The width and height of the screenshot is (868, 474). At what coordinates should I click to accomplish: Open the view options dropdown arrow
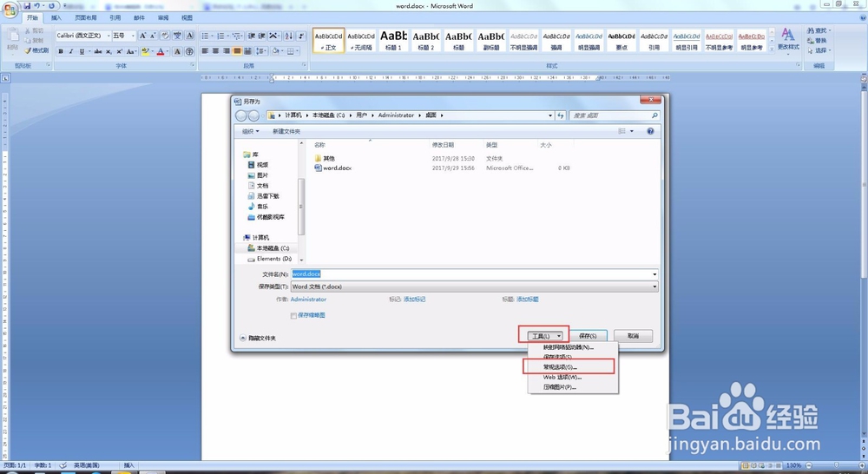(632, 131)
